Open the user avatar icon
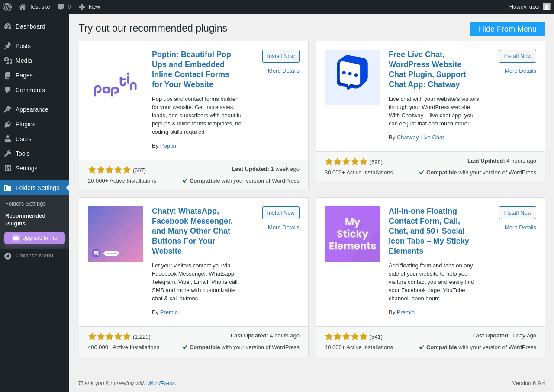Screen dimensions: 554x392 [x=547, y=6]
